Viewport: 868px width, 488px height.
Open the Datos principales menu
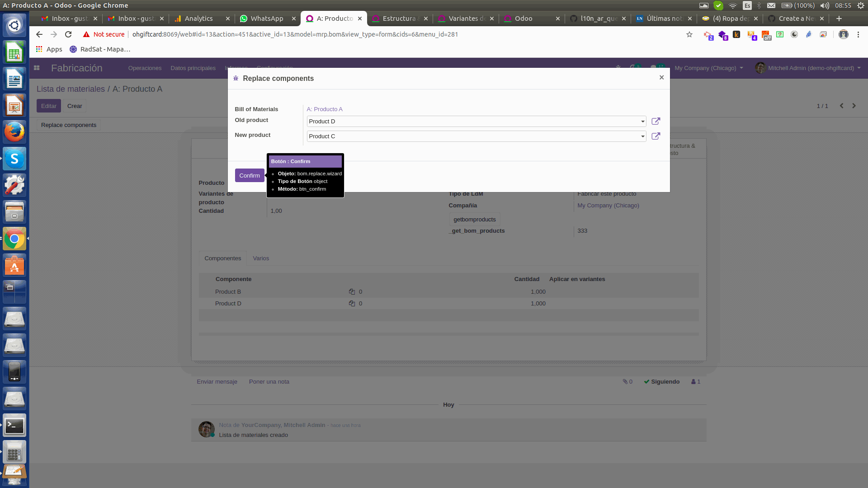(x=193, y=68)
